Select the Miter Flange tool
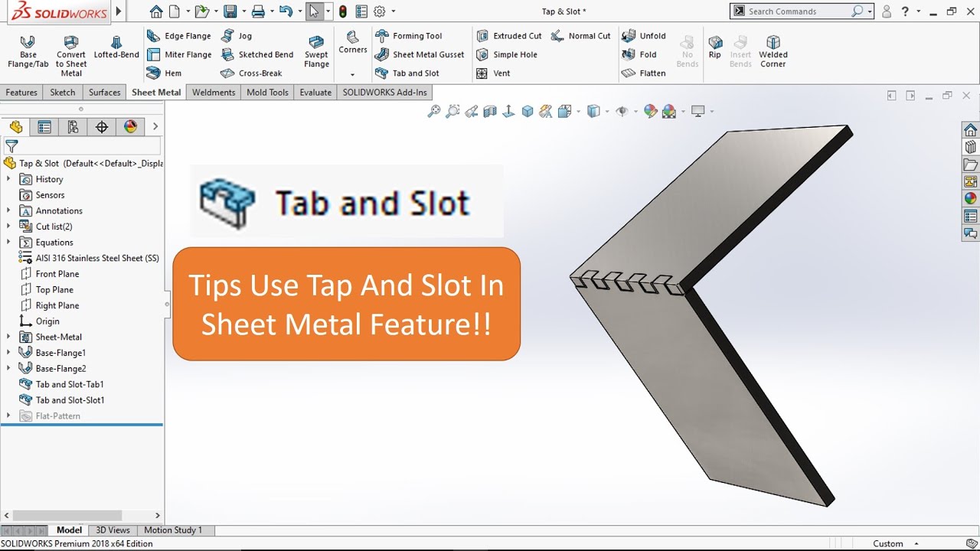The height and width of the screenshot is (551, 980). 179,54
